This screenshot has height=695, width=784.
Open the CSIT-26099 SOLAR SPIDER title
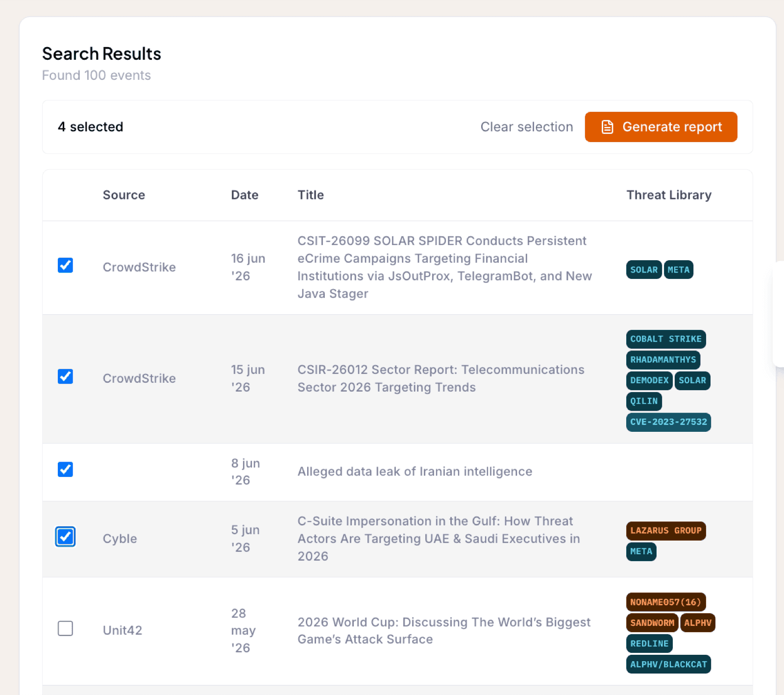coord(444,267)
